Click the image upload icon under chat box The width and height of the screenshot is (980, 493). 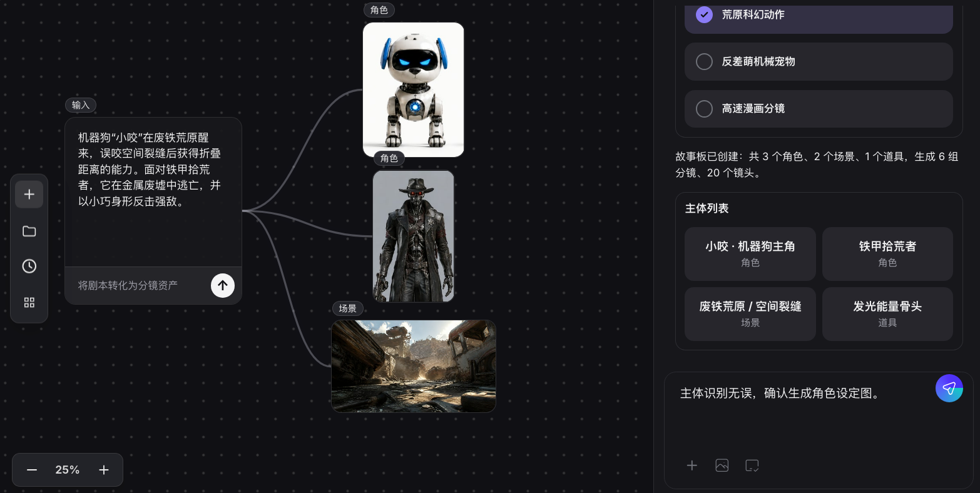click(x=722, y=465)
